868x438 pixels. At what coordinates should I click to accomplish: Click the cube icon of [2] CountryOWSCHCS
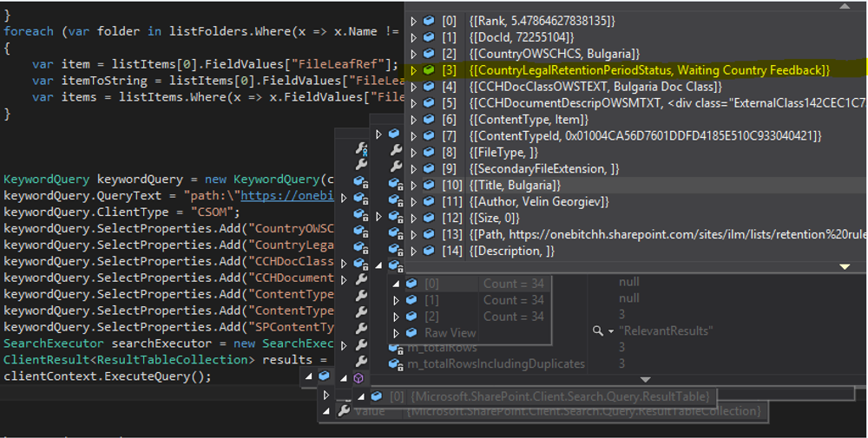tap(429, 54)
